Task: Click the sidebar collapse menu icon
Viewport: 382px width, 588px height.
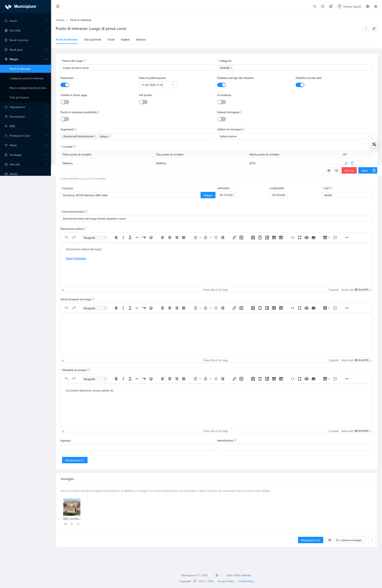Action: (58, 6)
